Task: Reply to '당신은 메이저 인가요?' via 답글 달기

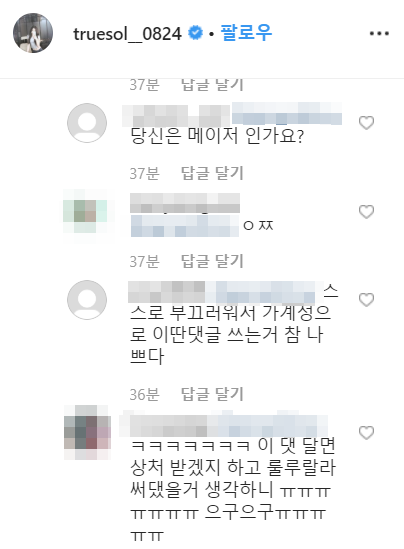Action: 212,173
